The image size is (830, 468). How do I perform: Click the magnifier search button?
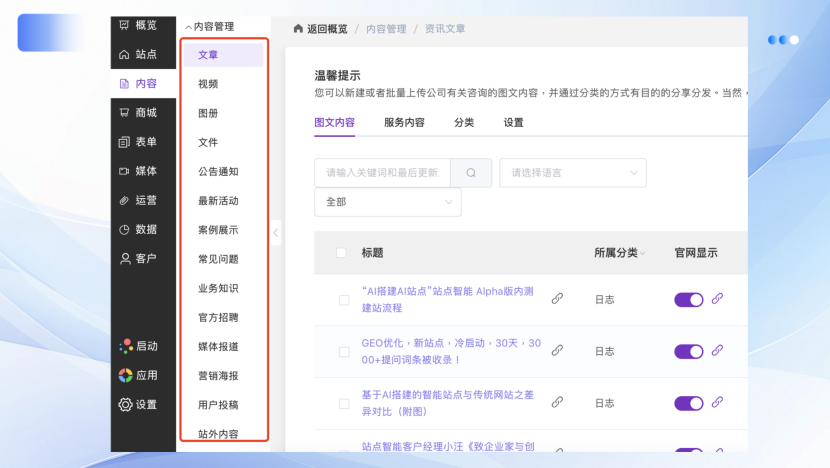click(x=471, y=173)
